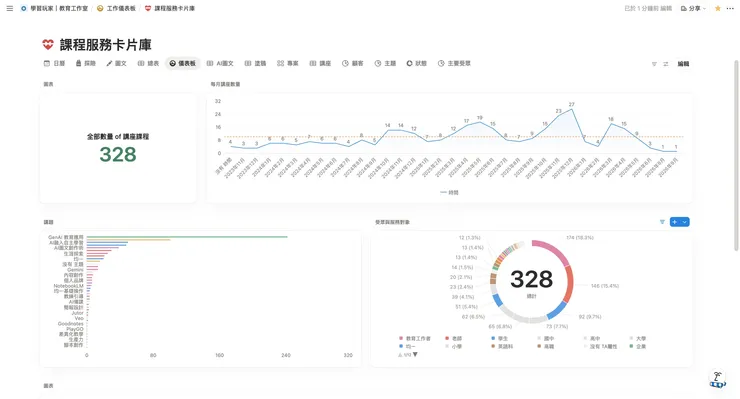Screen dimensions: 740x399
Task: Click the data point labeled 19 on line chart
Action: coord(479,122)
